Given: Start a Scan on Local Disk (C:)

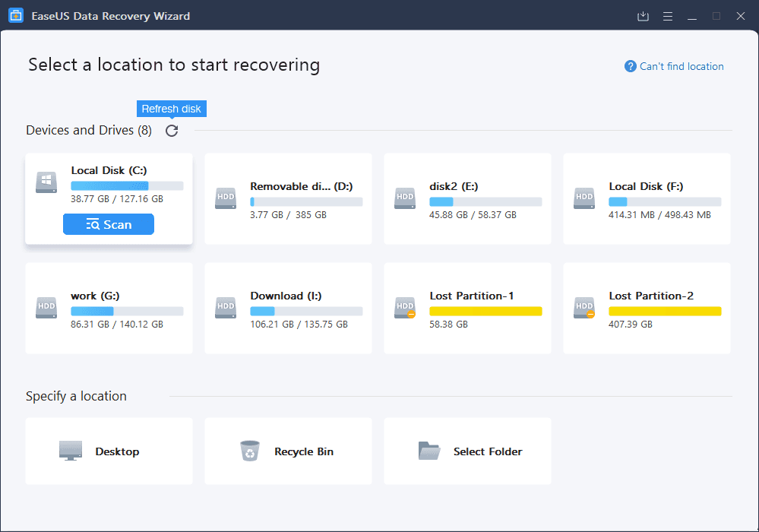Looking at the screenshot, I should [x=108, y=223].
